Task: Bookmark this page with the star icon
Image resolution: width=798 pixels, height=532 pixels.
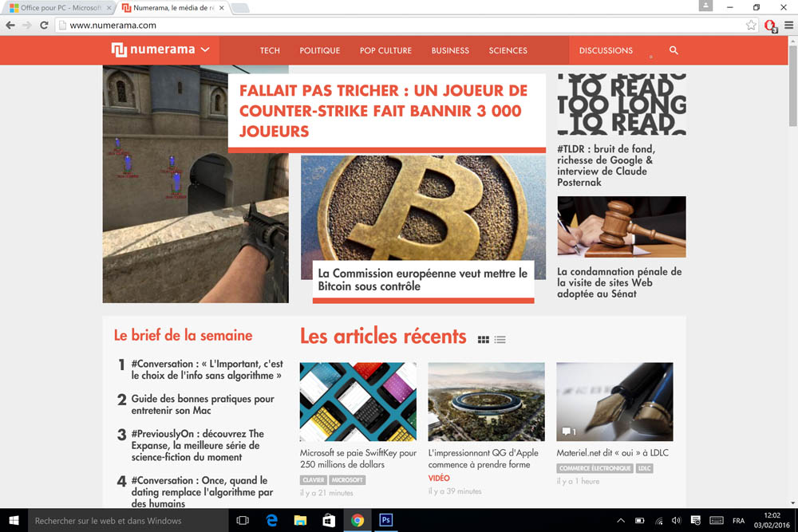Action: pyautogui.click(x=751, y=25)
